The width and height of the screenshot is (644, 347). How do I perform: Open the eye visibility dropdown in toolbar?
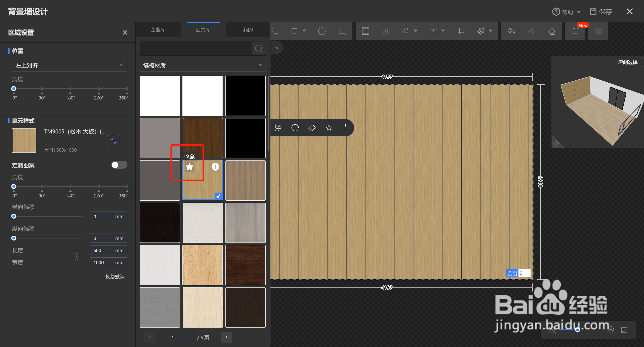pyautogui.click(x=415, y=31)
